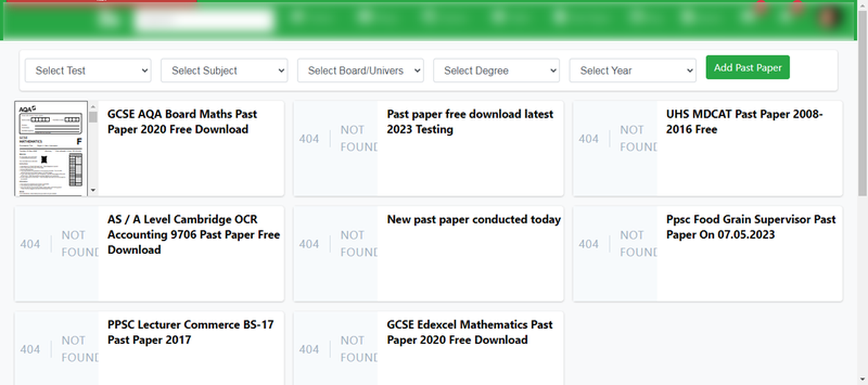Open Past paper free download latest 2023 Testing
This screenshot has width=868, height=385.
[x=470, y=121]
